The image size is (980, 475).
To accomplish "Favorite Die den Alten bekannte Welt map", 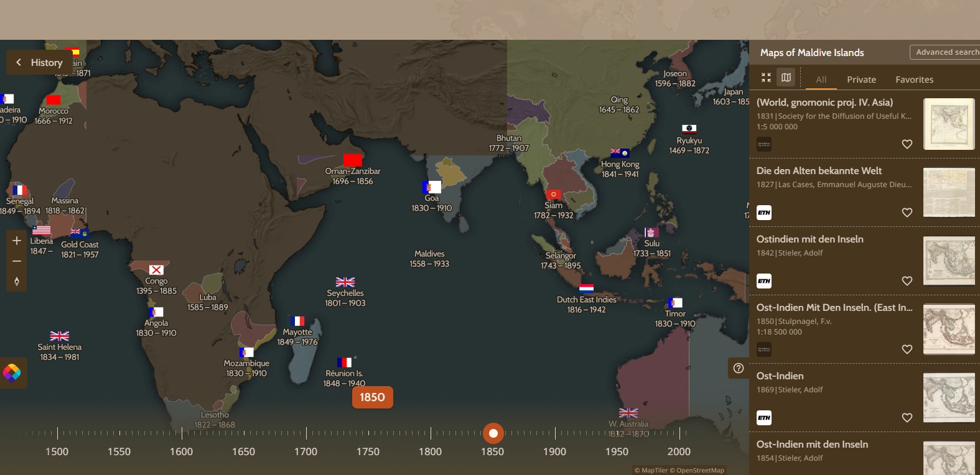I will pos(907,213).
